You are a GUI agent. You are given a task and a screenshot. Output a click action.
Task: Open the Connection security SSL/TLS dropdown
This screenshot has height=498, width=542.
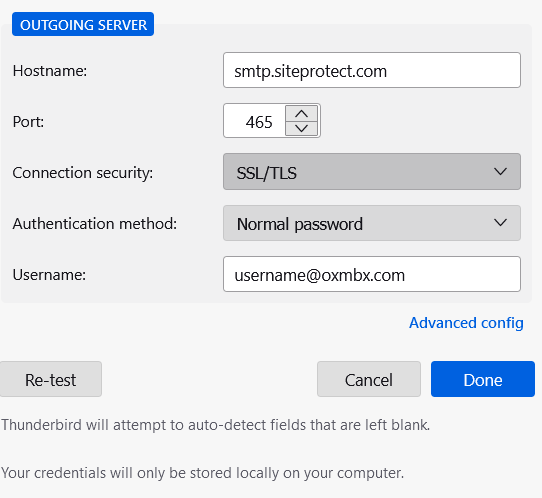(x=372, y=172)
